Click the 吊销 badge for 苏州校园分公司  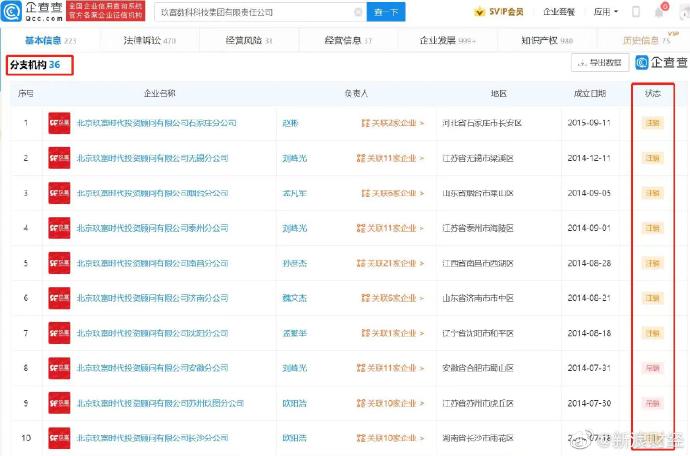(x=653, y=403)
